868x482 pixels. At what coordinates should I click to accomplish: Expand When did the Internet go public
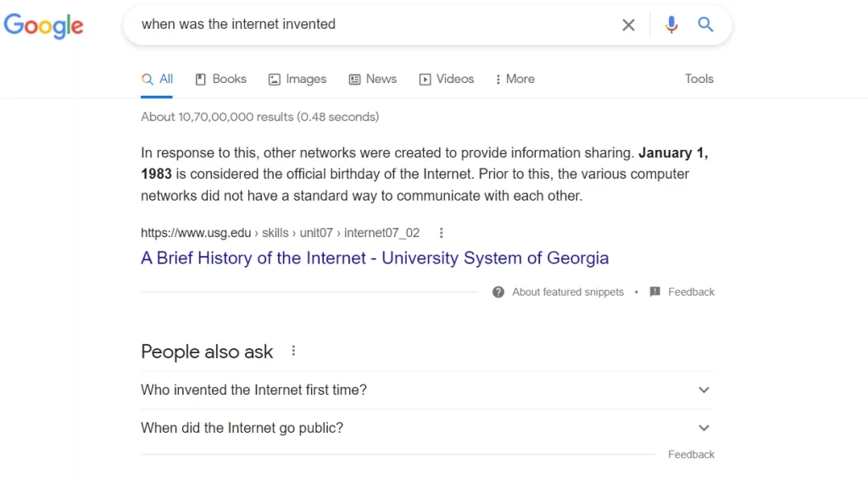(427, 429)
